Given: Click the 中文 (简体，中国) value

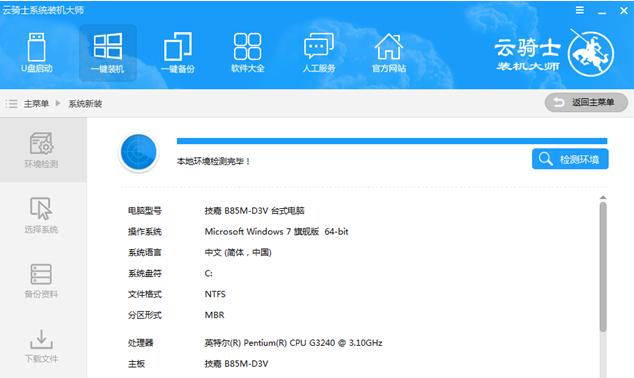Looking at the screenshot, I should click(238, 253).
